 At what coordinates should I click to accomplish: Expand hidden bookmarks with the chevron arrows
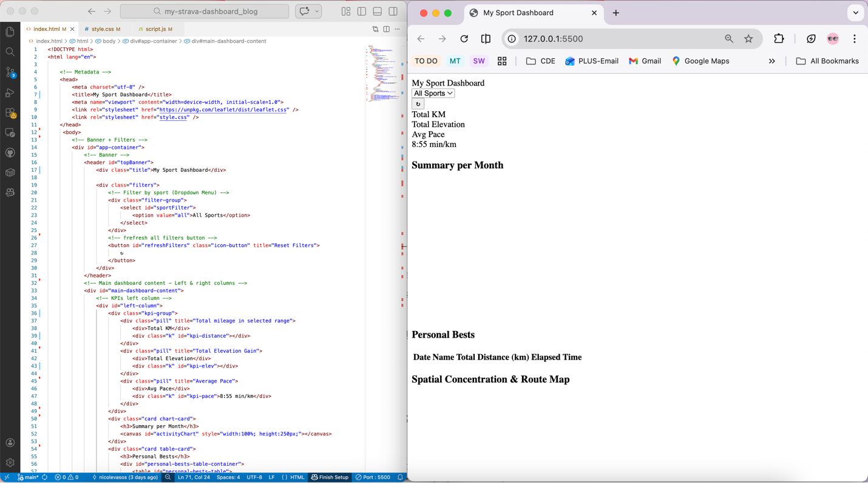tap(771, 61)
